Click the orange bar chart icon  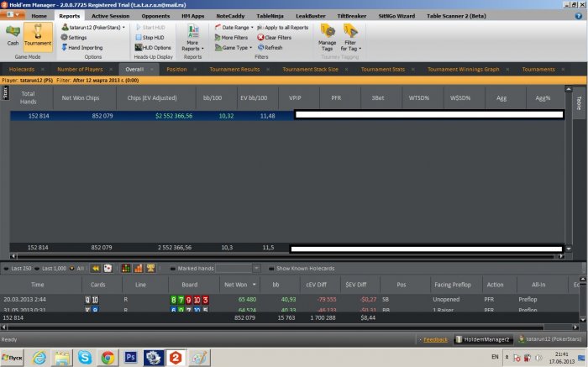pos(139,269)
